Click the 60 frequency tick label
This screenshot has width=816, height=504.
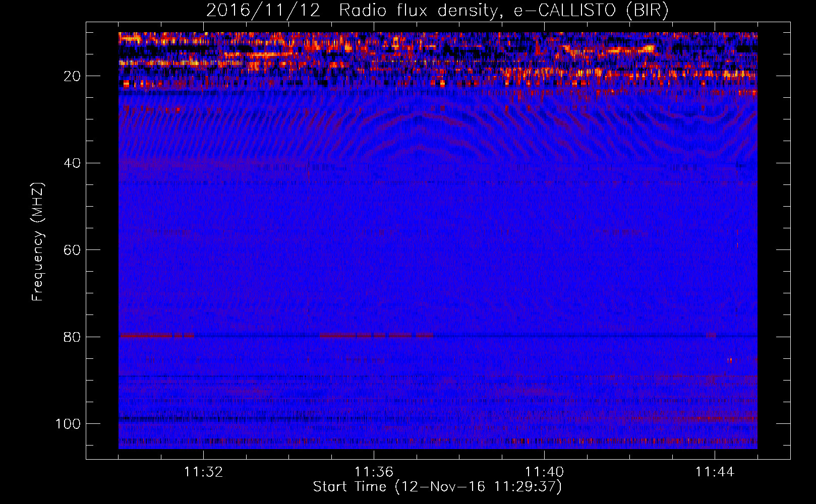[x=73, y=250]
